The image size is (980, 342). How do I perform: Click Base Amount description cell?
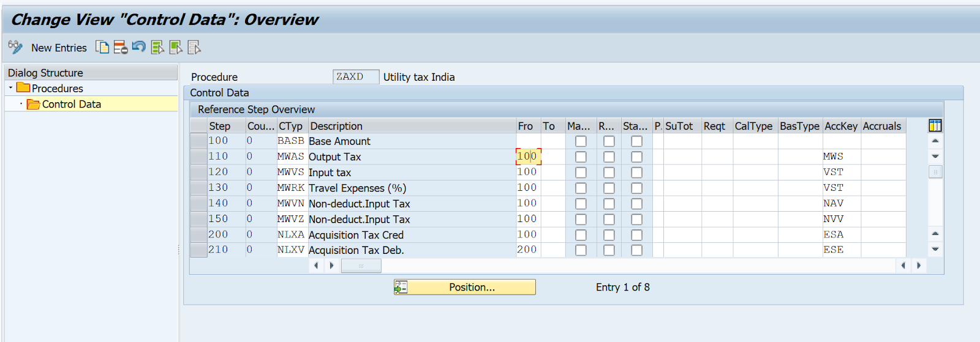click(x=412, y=141)
